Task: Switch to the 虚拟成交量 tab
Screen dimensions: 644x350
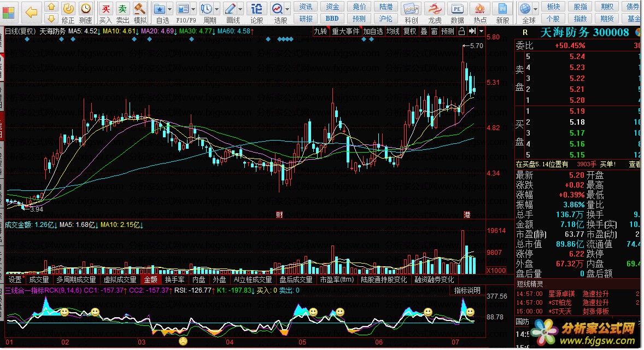Action: point(120,280)
